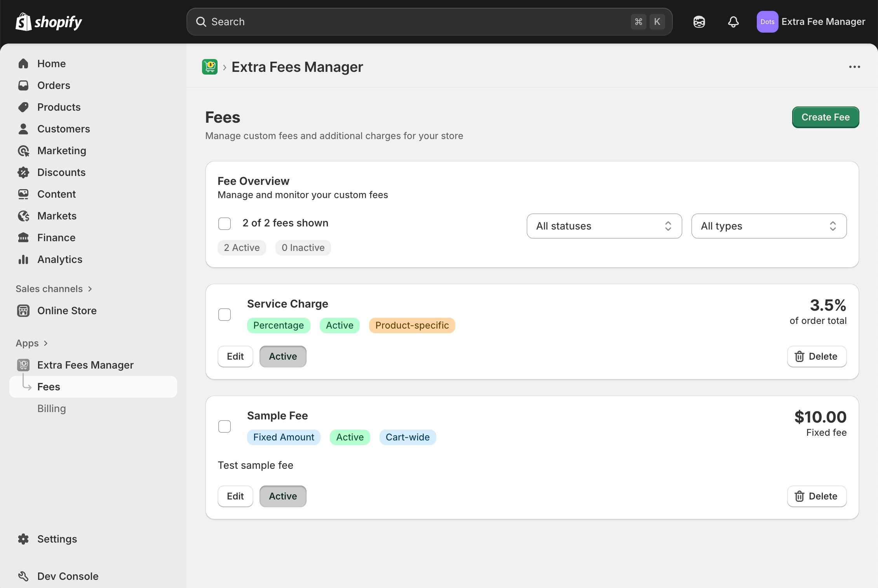Click the notifications bell icon
The width and height of the screenshot is (878, 588).
[733, 22]
